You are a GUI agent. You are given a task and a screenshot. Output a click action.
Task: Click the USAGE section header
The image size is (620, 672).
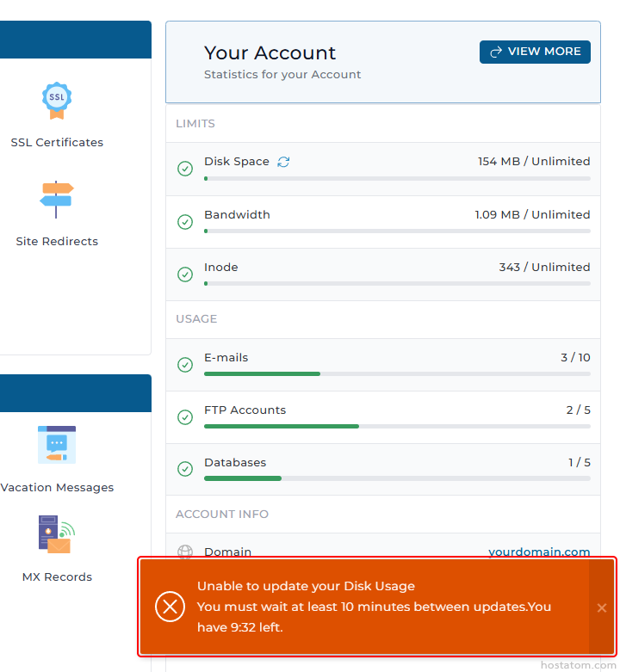196,319
